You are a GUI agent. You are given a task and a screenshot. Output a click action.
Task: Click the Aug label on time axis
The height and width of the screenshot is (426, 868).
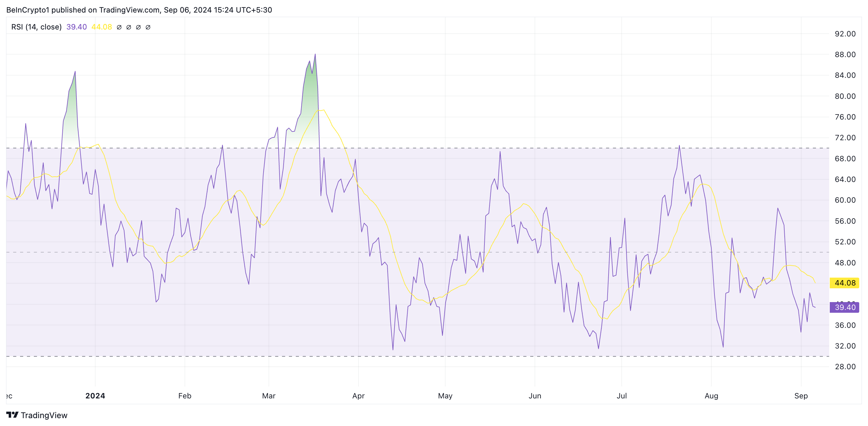tap(711, 396)
